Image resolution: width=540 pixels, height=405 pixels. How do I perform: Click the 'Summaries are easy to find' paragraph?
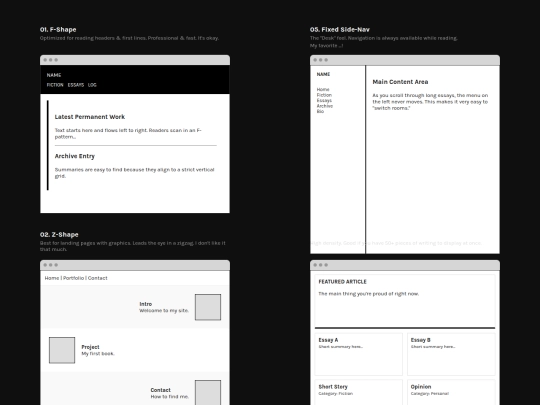point(134,173)
